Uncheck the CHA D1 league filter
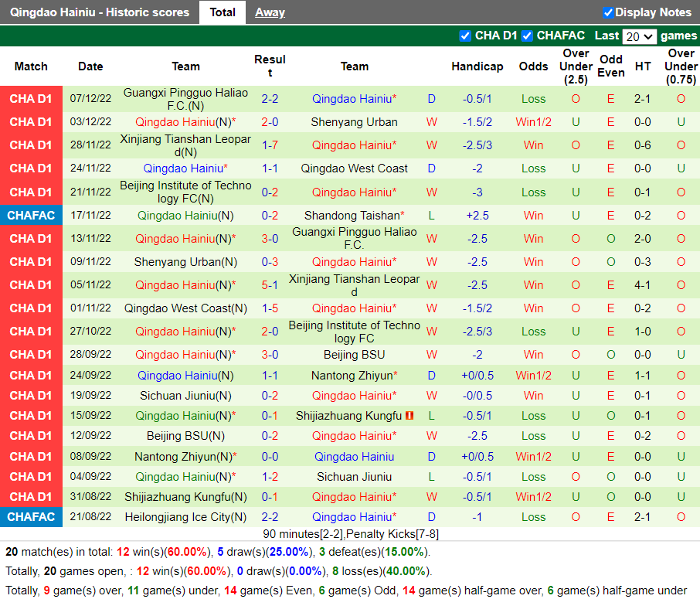 pos(465,36)
